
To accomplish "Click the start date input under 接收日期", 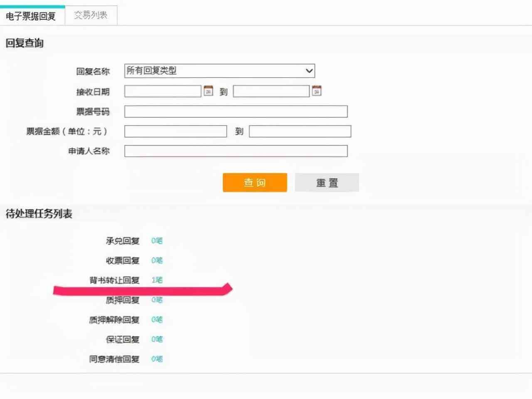I will (163, 91).
